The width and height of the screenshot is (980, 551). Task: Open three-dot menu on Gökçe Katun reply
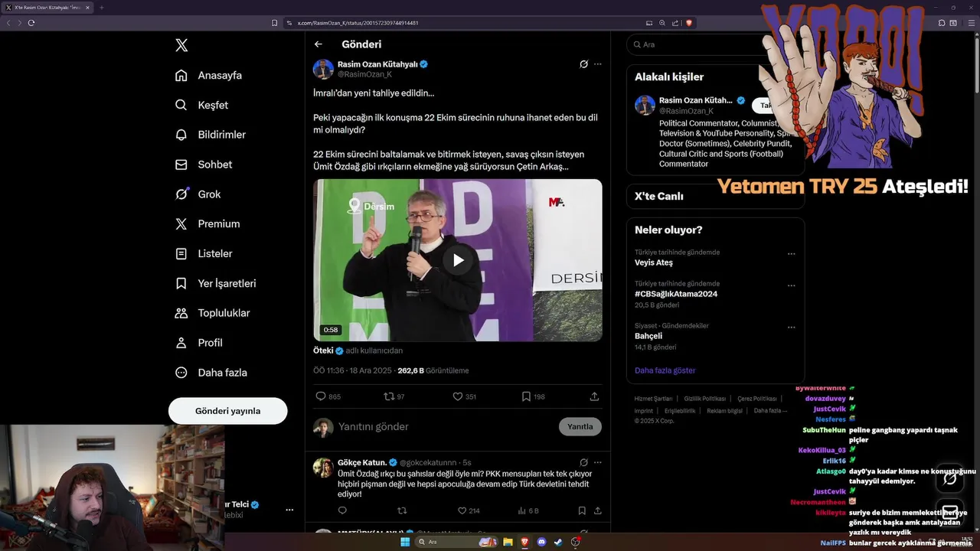click(x=598, y=462)
